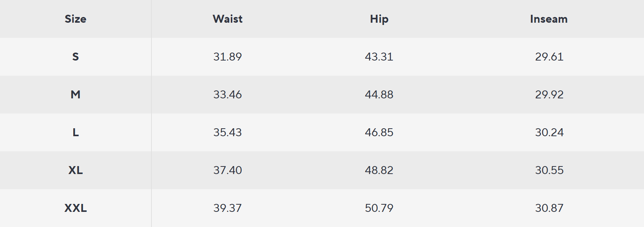This screenshot has width=644, height=227.
Task: Click the Waist column header
Action: (227, 19)
